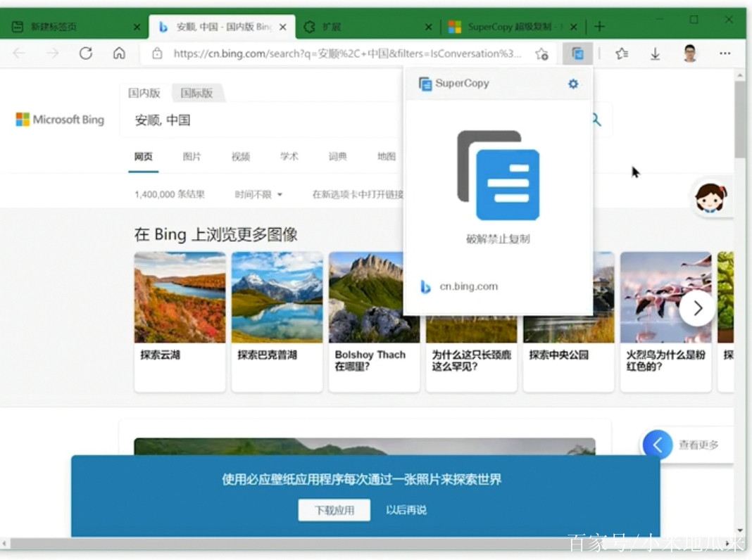Click the user profile avatar

point(689,53)
